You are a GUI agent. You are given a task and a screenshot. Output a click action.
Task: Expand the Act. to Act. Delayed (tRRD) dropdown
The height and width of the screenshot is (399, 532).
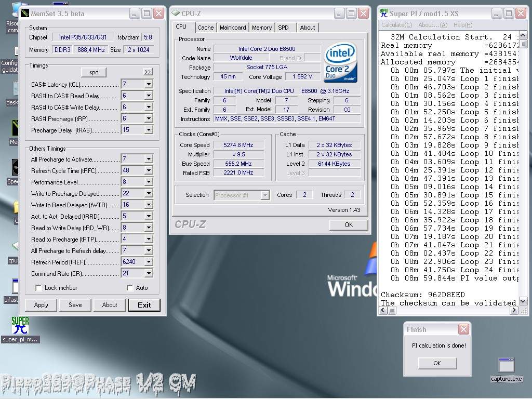pos(149,216)
